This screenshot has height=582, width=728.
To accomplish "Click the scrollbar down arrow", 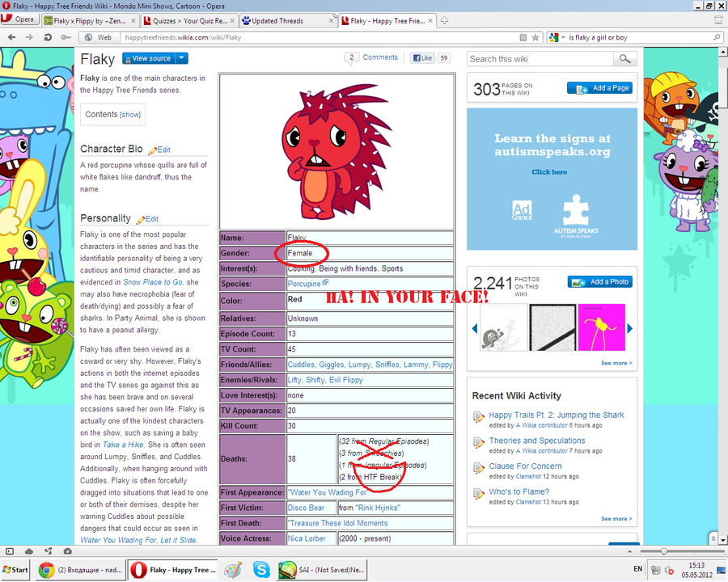I will click(x=723, y=540).
